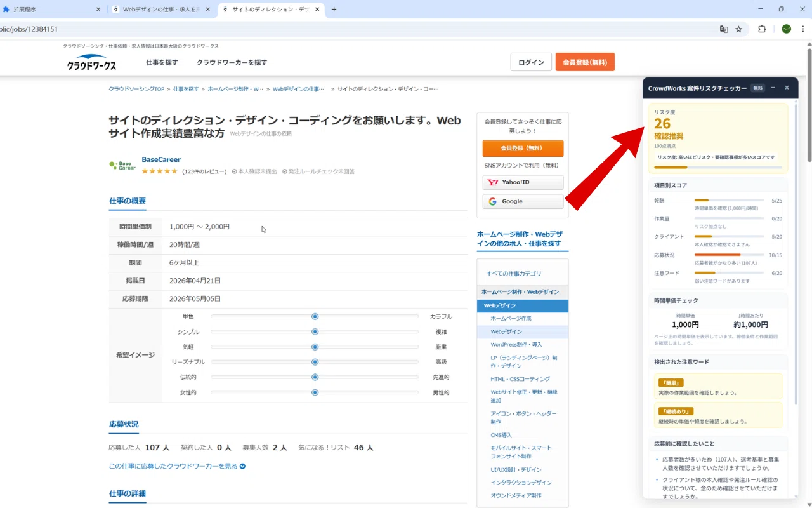Select UI/UX設計・デザイン category
Image resolution: width=812 pixels, height=508 pixels.
(x=516, y=470)
